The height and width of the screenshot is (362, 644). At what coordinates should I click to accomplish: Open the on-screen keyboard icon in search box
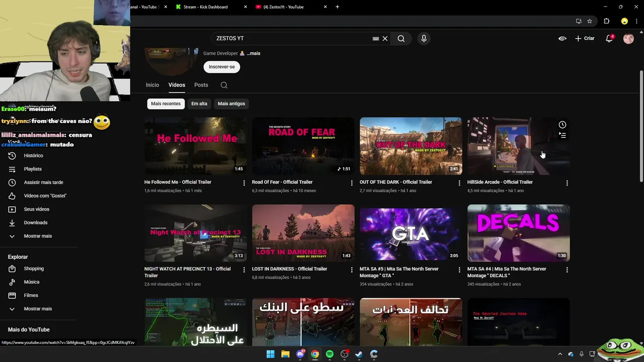pyautogui.click(x=375, y=38)
